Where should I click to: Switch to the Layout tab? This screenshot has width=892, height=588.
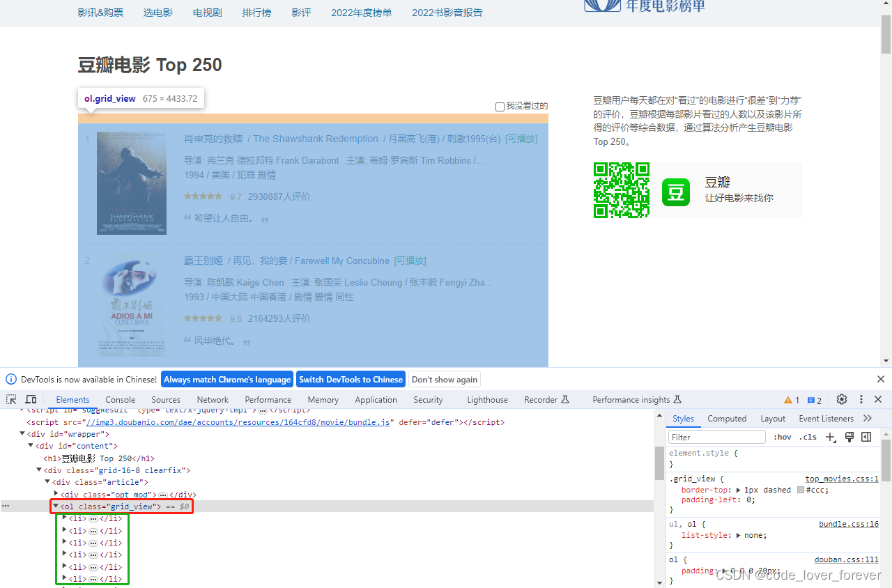(773, 418)
